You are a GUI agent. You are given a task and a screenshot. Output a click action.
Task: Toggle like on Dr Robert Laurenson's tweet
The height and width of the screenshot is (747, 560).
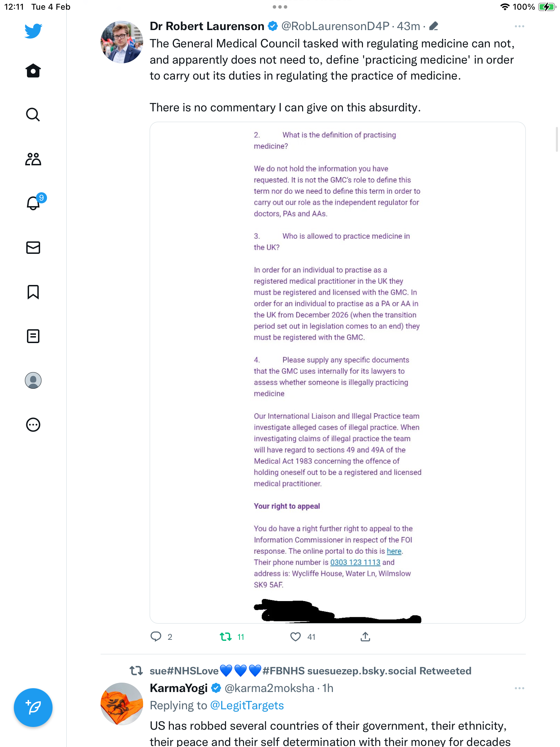tap(296, 637)
